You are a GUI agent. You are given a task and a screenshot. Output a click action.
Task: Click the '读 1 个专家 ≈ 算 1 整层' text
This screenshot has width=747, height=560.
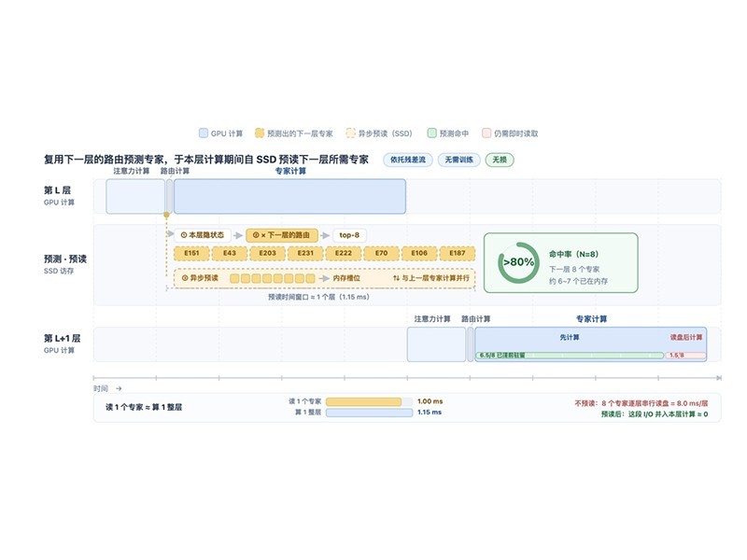tap(144, 407)
